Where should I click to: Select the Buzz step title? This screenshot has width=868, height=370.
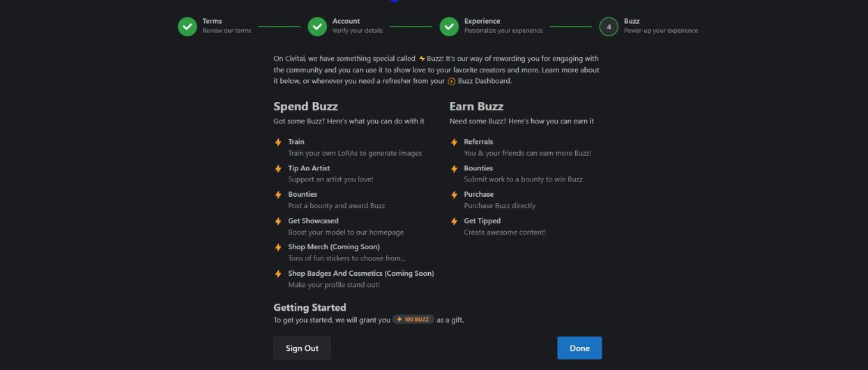click(x=632, y=21)
